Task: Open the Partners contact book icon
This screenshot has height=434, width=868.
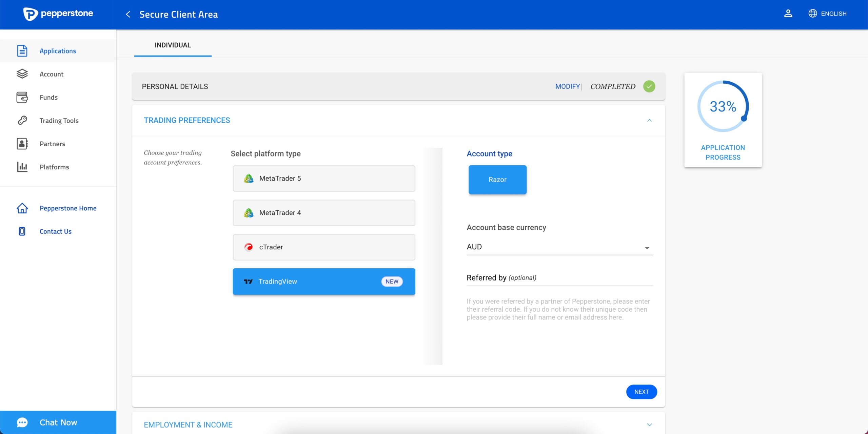Action: click(x=22, y=144)
